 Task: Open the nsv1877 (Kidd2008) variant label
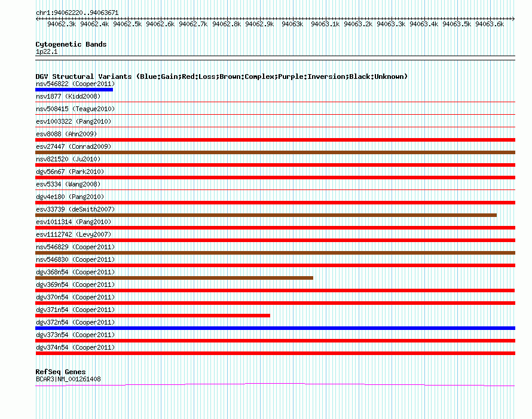pos(68,96)
